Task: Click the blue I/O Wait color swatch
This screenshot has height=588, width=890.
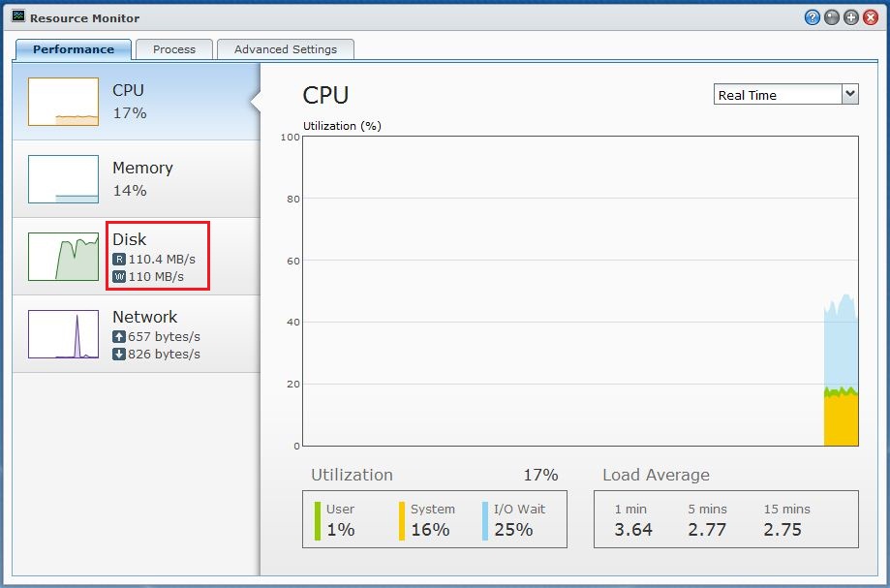Action: click(485, 520)
